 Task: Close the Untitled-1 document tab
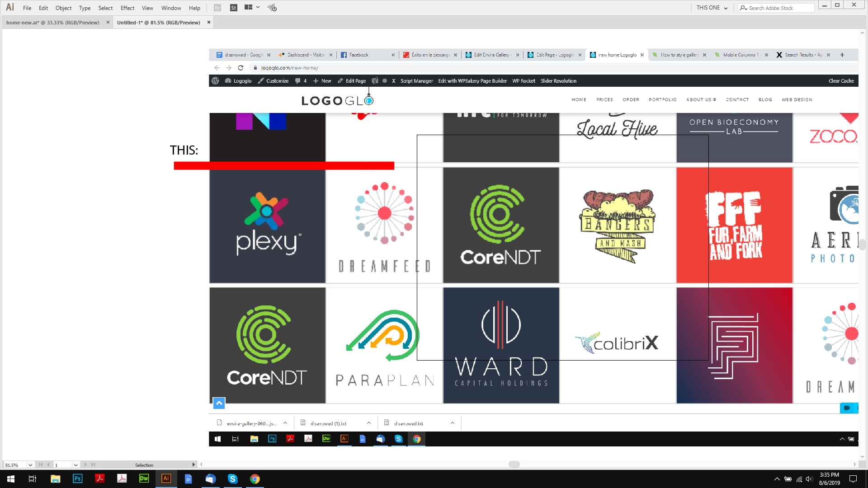pyautogui.click(x=209, y=22)
